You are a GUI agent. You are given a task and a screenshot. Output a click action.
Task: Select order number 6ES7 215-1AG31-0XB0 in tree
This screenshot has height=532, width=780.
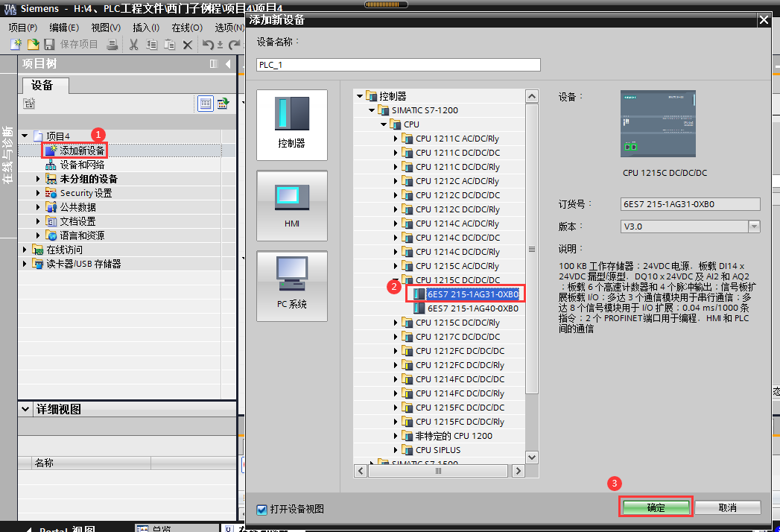pyautogui.click(x=473, y=294)
